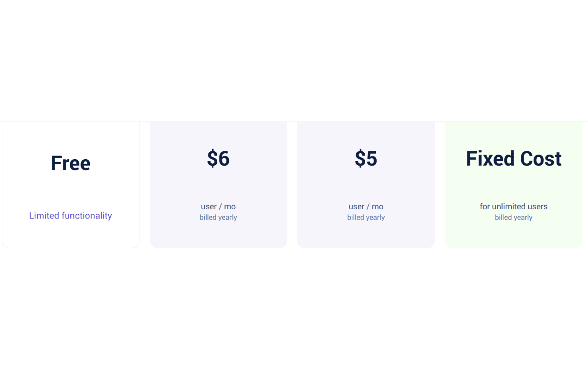This screenshot has width=588, height=392.
Task: Click 'user / mo' under $5
Action: tap(366, 207)
